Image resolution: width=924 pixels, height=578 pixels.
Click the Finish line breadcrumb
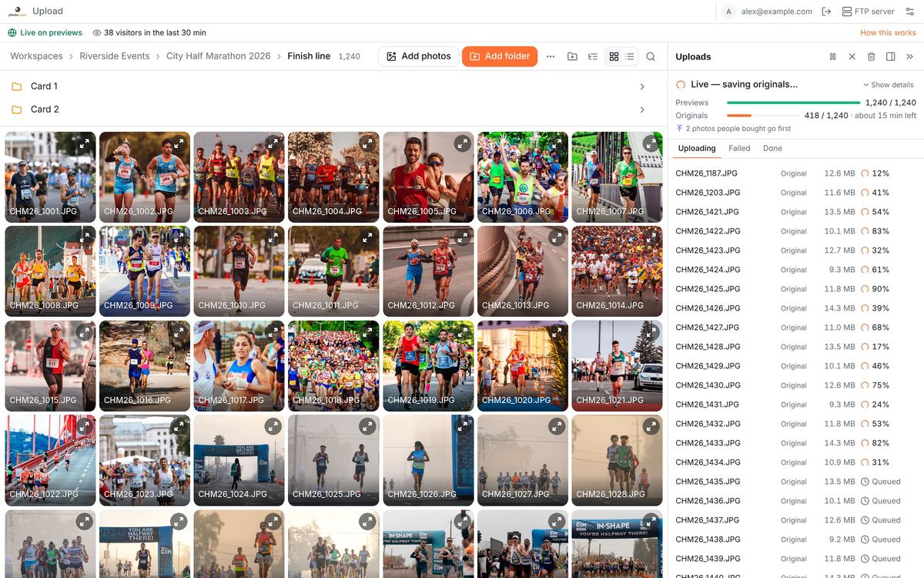309,56
